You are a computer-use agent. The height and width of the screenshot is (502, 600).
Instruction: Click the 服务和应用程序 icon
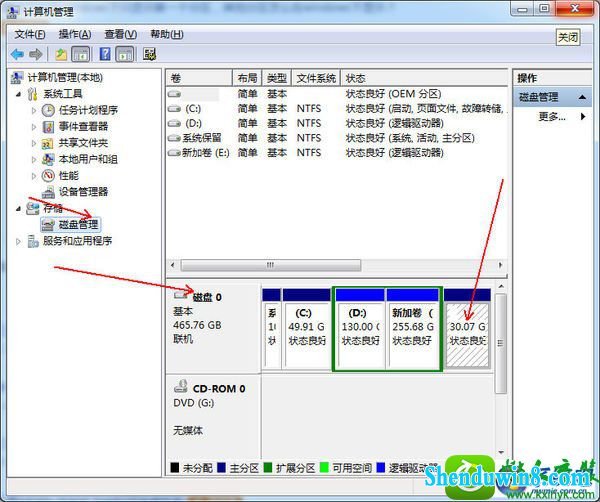coord(33,241)
